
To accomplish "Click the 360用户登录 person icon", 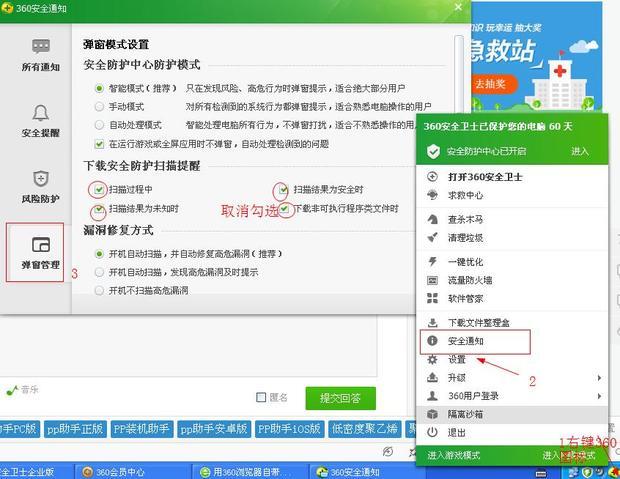I will (433, 396).
